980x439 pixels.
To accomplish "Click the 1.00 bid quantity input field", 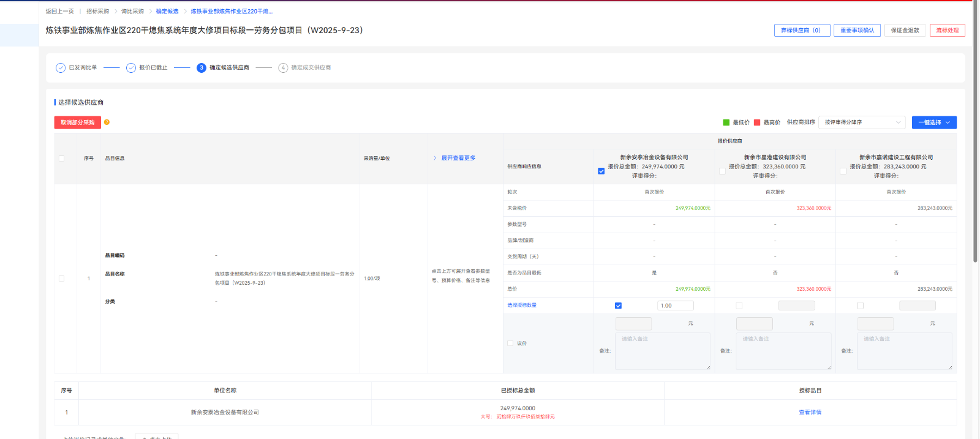I will 675,306.
